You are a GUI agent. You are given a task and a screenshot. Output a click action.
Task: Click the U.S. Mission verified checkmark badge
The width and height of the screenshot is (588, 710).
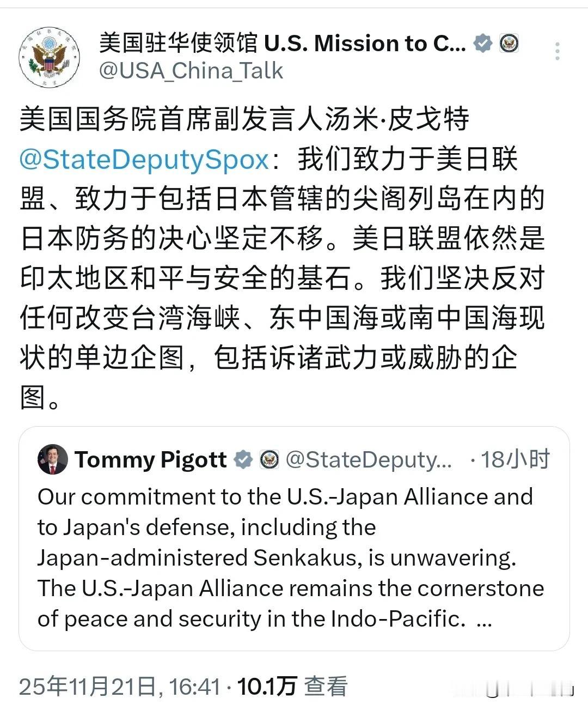pos(481,43)
